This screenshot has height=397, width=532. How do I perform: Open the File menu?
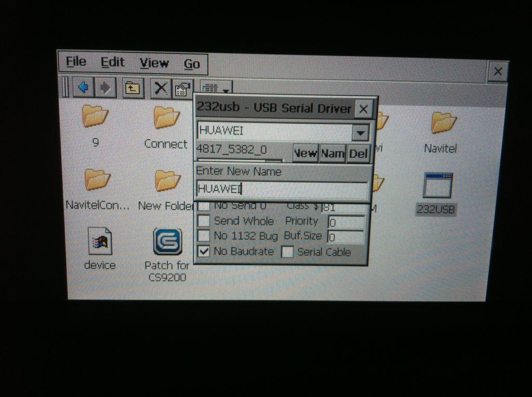tap(76, 62)
